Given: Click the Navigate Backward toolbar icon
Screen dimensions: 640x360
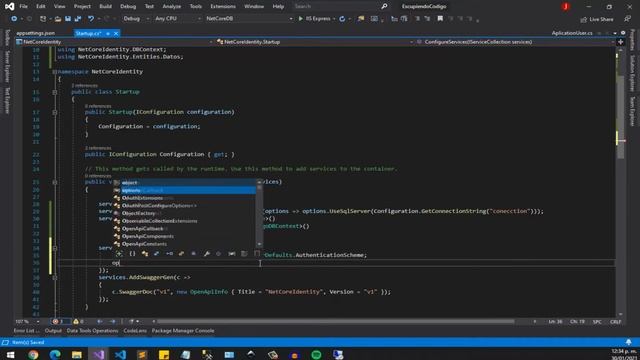Looking at the screenshot, I should pos(14,19).
